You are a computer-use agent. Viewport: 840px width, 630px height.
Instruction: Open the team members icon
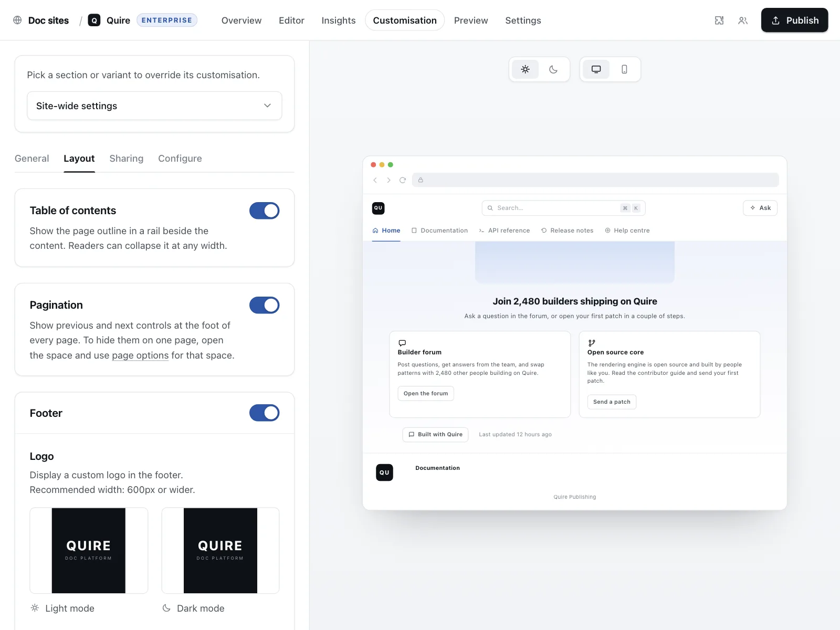coord(743,20)
